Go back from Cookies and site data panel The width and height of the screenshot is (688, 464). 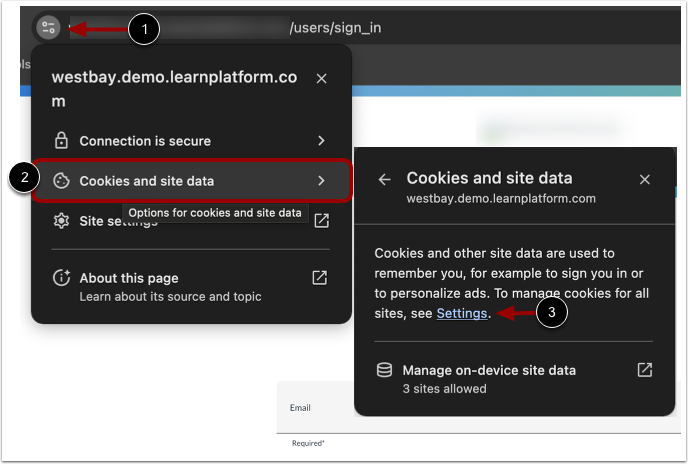pos(384,180)
